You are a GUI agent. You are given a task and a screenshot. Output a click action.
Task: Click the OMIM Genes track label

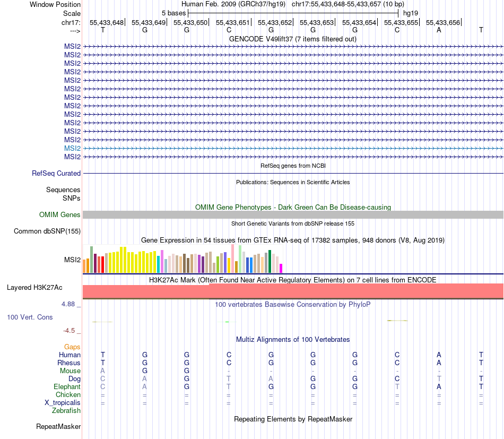click(59, 214)
